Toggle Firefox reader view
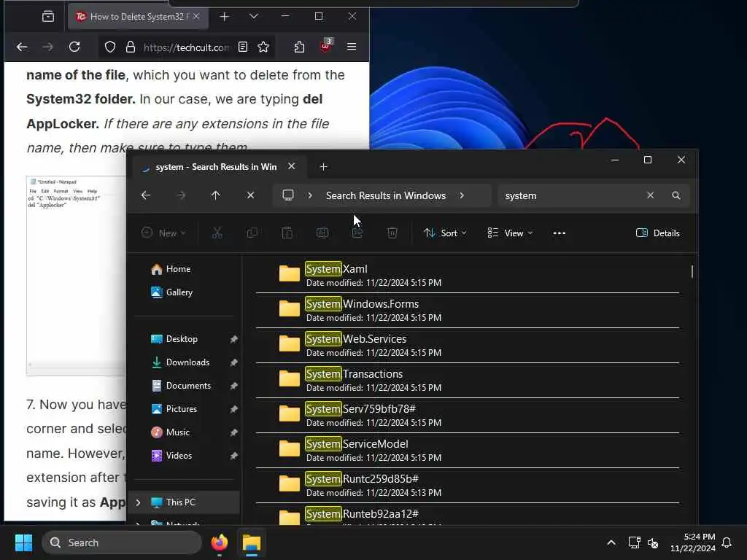747x560 pixels. [x=243, y=47]
